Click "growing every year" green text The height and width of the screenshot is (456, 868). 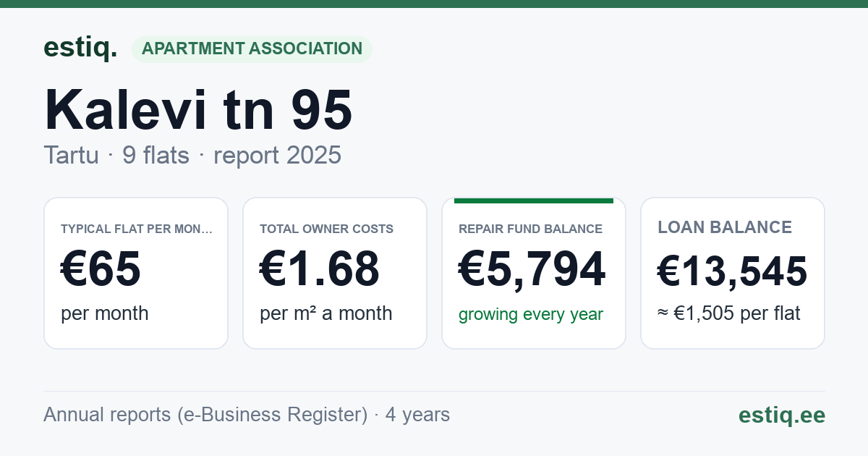[531, 315]
